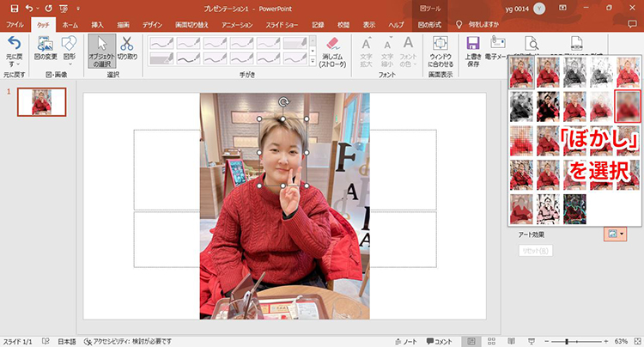Select the Blur (ぼかし) art effect thumbnail
Image resolution: width=644 pixels, height=347 pixels.
pos(628,104)
